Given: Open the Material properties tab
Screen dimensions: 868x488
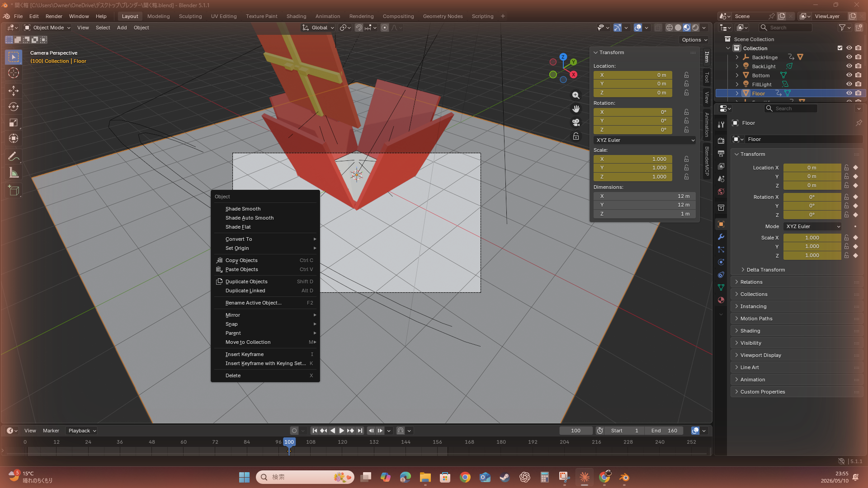Looking at the screenshot, I should (x=721, y=300).
